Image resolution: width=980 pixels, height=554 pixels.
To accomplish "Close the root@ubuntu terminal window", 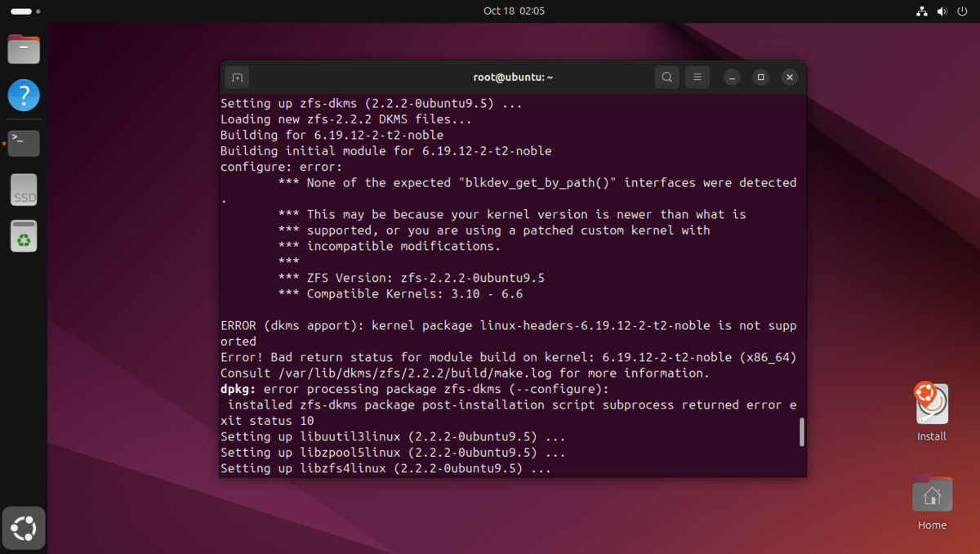I will 789,78.
